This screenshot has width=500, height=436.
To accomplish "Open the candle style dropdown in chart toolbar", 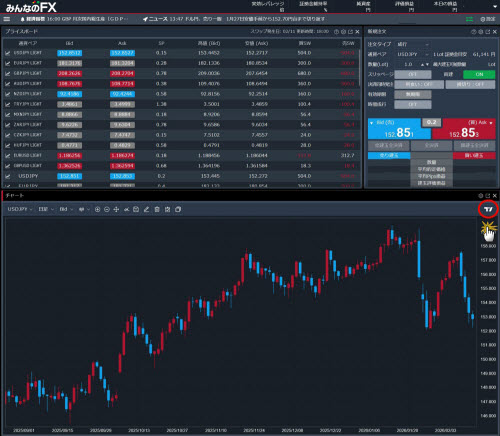I will (x=84, y=209).
